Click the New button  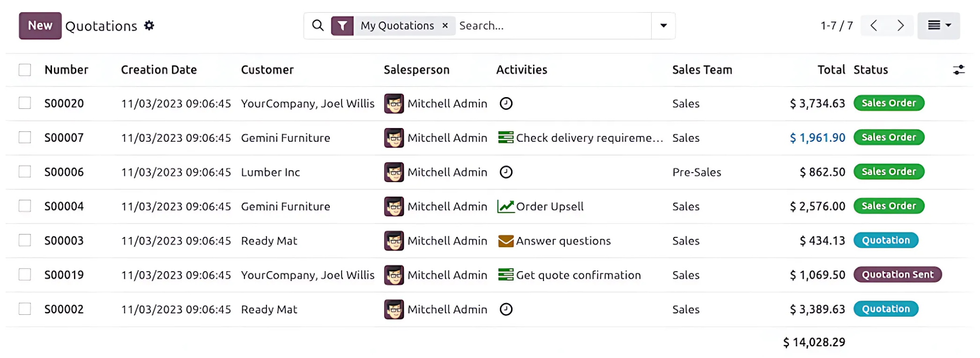point(40,26)
